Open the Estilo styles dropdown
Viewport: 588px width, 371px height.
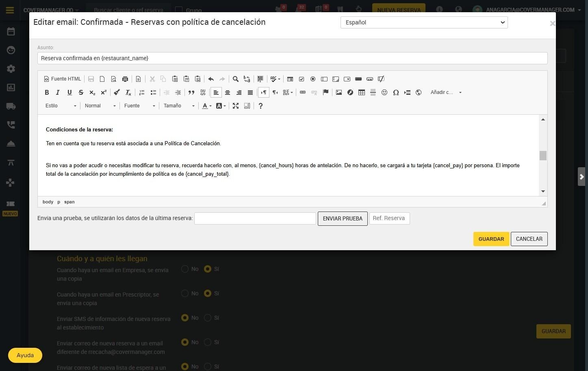61,106
